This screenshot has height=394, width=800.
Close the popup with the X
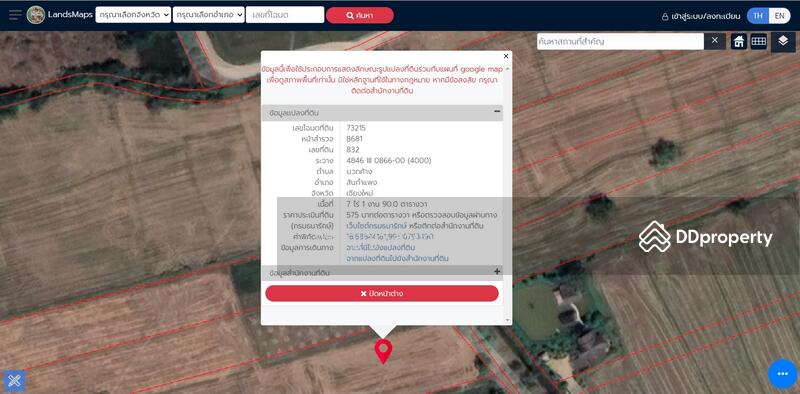point(506,56)
